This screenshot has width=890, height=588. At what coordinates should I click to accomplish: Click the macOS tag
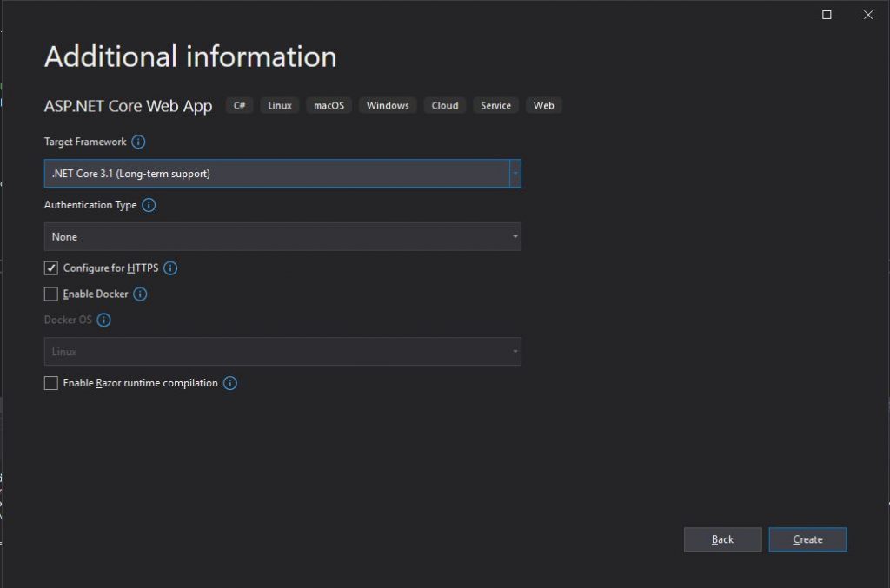pos(329,105)
